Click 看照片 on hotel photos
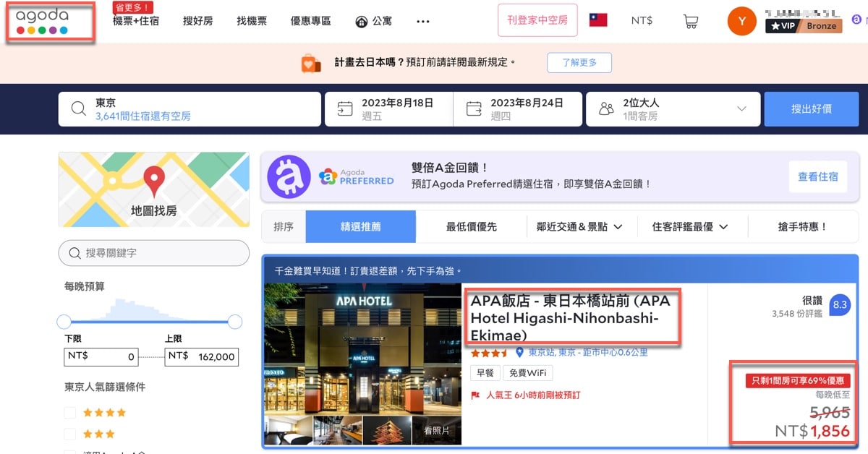 [436, 430]
